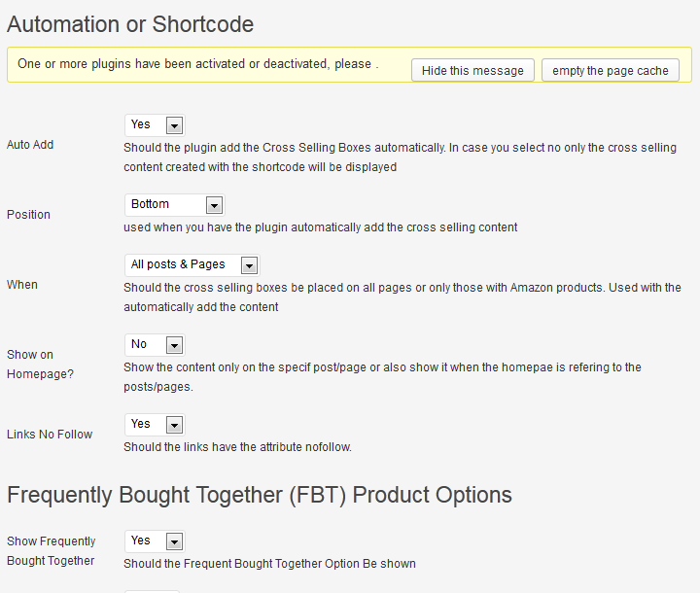
Task: Hide this message in the yellow notice
Action: (472, 71)
